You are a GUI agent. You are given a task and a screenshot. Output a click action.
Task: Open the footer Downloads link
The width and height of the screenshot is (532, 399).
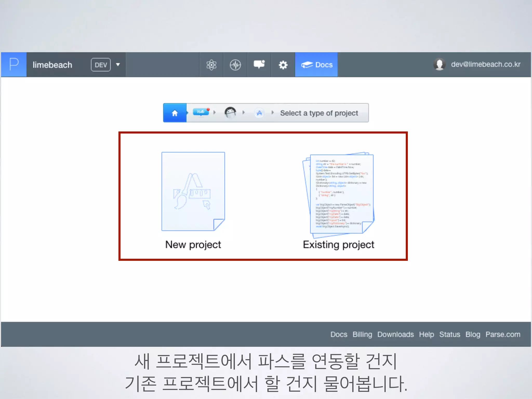[x=396, y=334]
